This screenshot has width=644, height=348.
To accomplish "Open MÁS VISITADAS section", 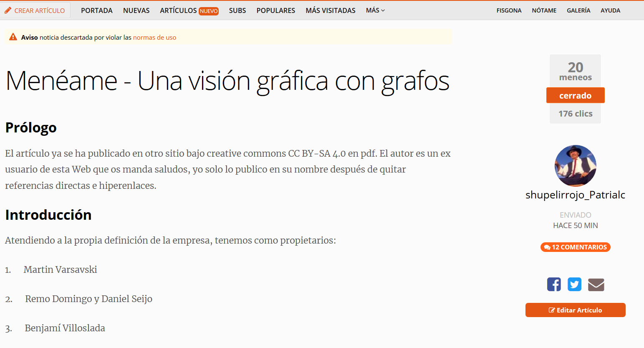I will 331,10.
